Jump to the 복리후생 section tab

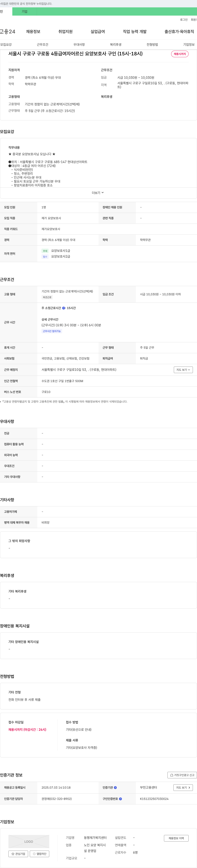click(x=116, y=45)
